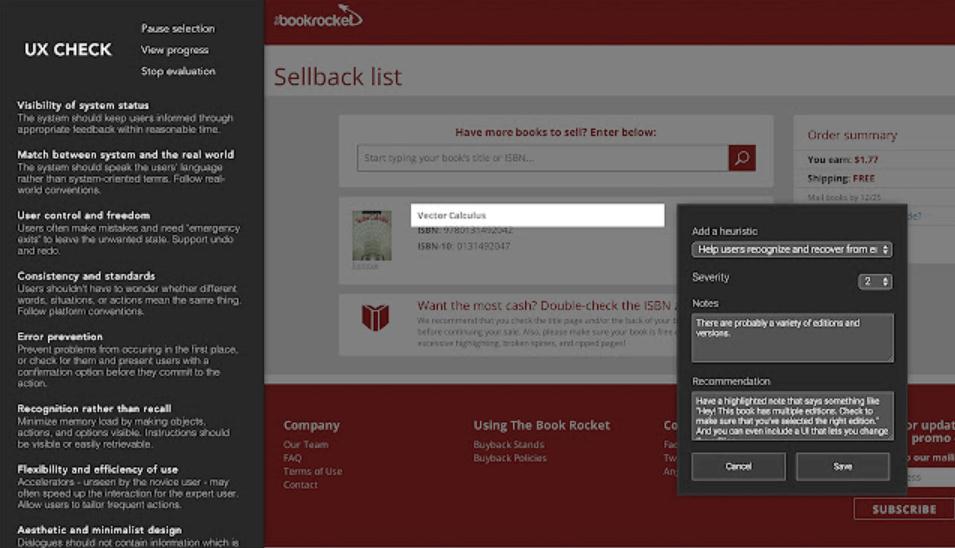Screen dimensions: 955x548
Task: Select the User control and freedom heuristic
Action: (83, 216)
